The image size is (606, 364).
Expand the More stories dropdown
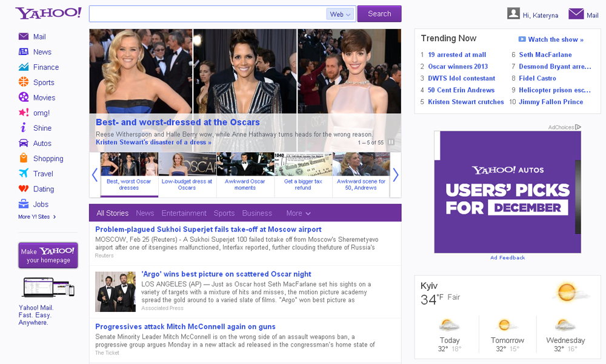coord(298,213)
